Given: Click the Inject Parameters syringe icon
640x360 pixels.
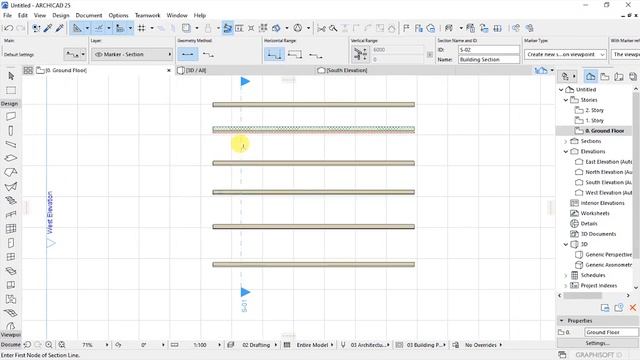Looking at the screenshot, I should pyautogui.click(x=60, y=28).
